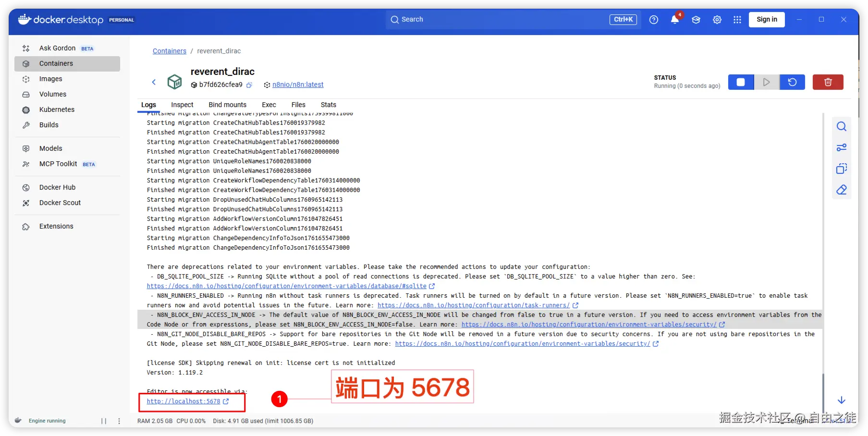Click log line 'Finished migration AddWorkflowVersionColumn1761047826451'
868x436 pixels.
pyautogui.click(x=245, y=229)
